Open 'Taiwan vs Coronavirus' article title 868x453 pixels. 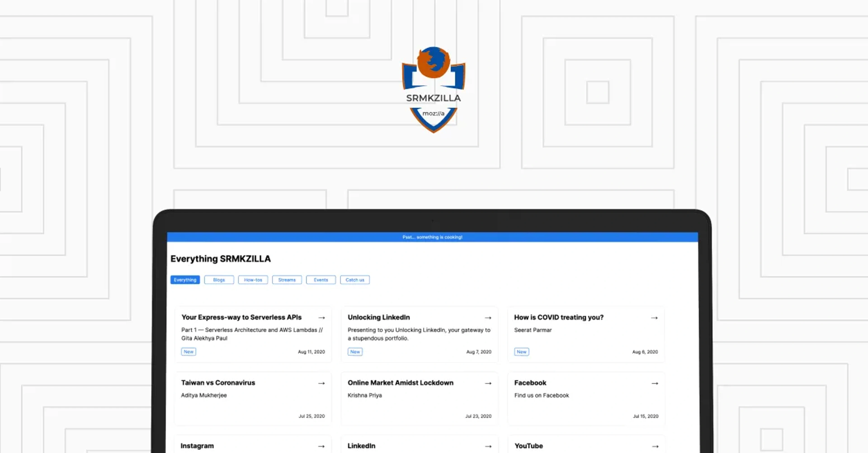coord(218,383)
